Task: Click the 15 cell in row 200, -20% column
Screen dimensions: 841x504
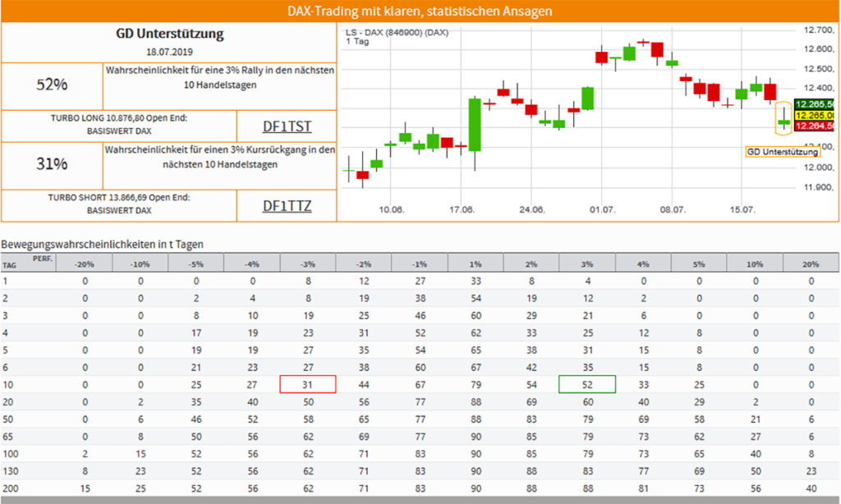Action: click(85, 488)
